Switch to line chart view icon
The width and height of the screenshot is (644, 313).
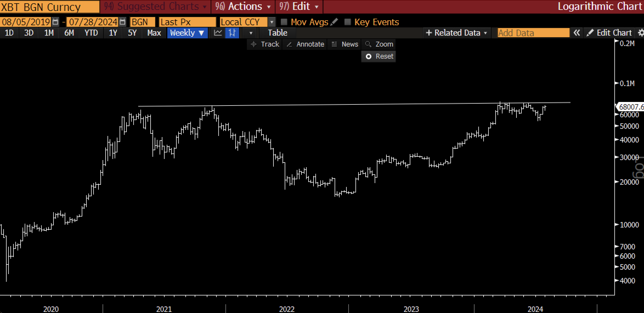(218, 33)
